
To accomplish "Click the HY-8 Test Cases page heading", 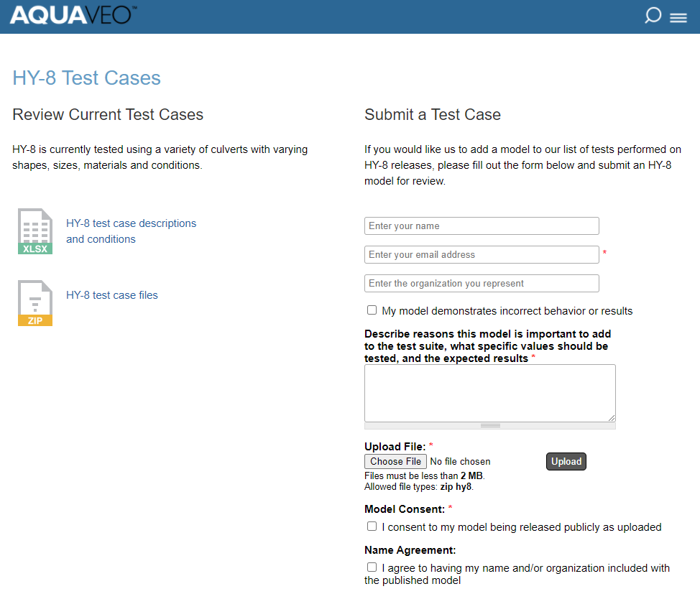I will coord(87,78).
